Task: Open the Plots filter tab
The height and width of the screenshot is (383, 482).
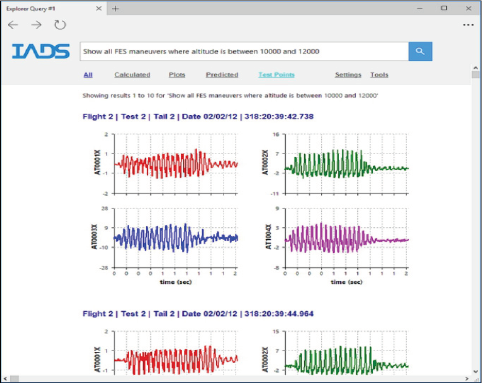Action: [177, 75]
